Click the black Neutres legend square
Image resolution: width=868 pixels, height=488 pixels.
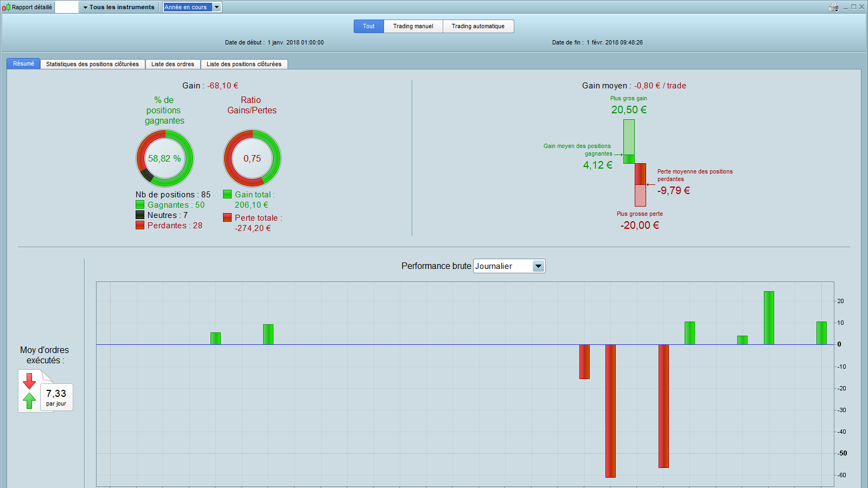[x=140, y=215]
